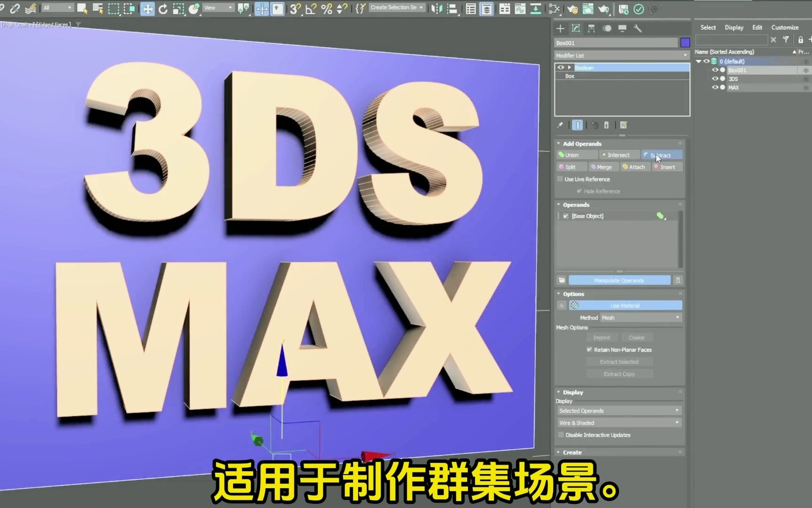The width and height of the screenshot is (812, 508).
Task: Open Render Setup teapot icon
Action: click(x=572, y=8)
